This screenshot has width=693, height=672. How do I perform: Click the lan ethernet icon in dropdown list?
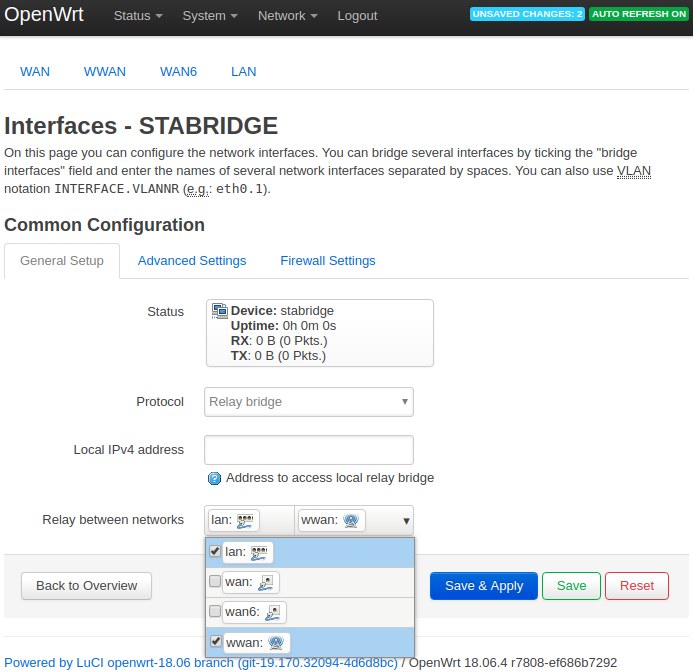[259, 553]
